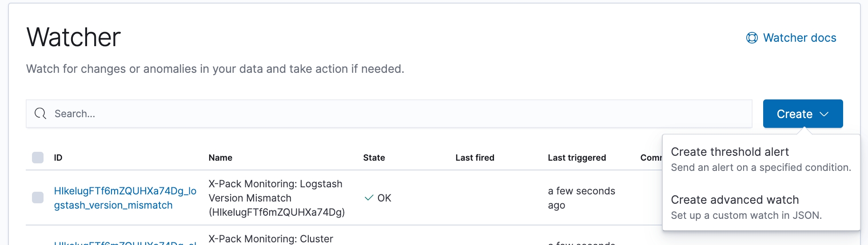Select the logstash_version_mismatch watch checkbox
This screenshot has height=245, width=868.
tap(38, 198)
